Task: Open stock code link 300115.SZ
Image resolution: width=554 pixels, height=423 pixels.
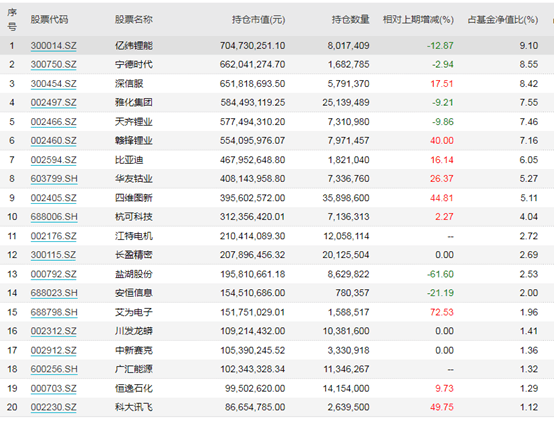Action: click(53, 255)
